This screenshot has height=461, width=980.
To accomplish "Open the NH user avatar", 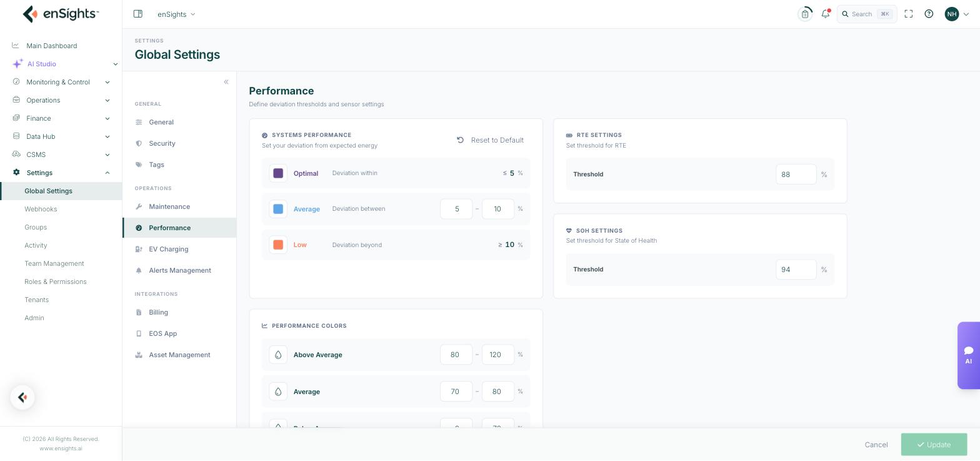I will pos(952,14).
